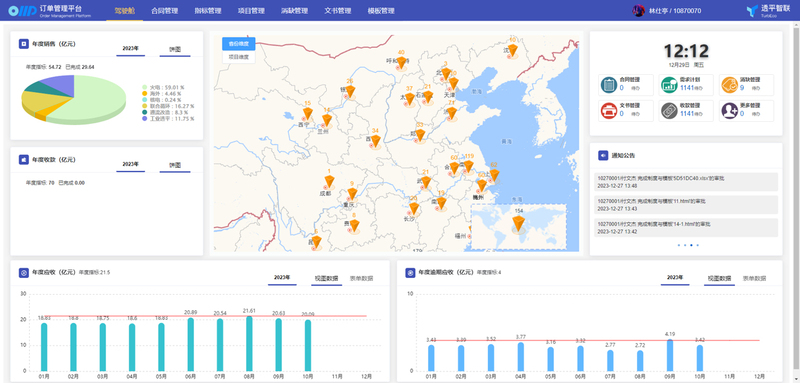Select the 省份维度 map mode
Image resolution: width=800 pixels, height=383 pixels.
click(x=239, y=44)
